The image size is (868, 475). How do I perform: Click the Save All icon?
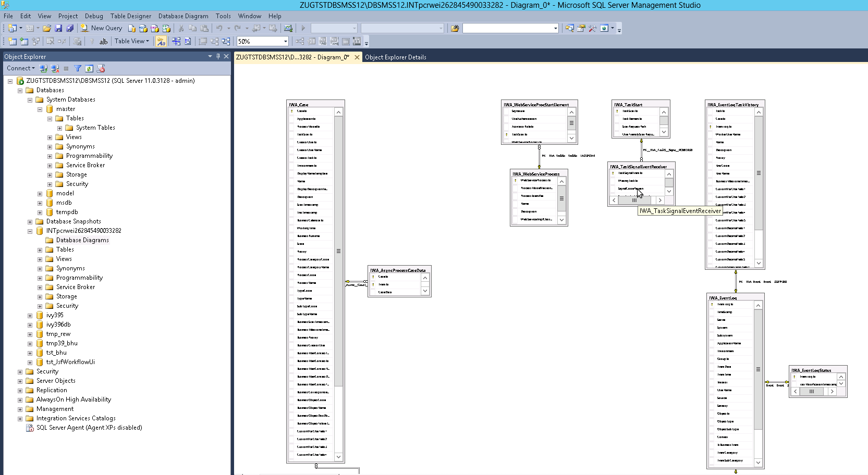pyautogui.click(x=70, y=28)
